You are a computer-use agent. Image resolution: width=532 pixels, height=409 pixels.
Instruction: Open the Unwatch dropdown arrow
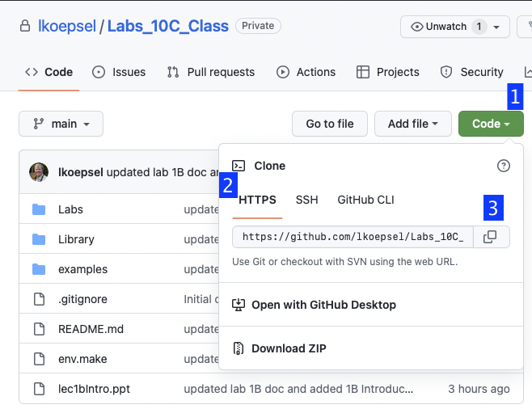[x=496, y=27]
